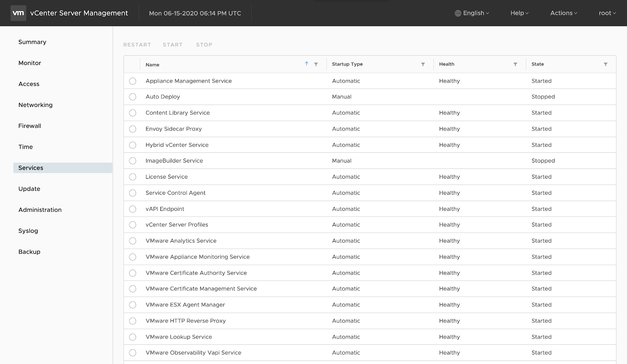Click the VMware Certificate Management Service name

(201, 288)
